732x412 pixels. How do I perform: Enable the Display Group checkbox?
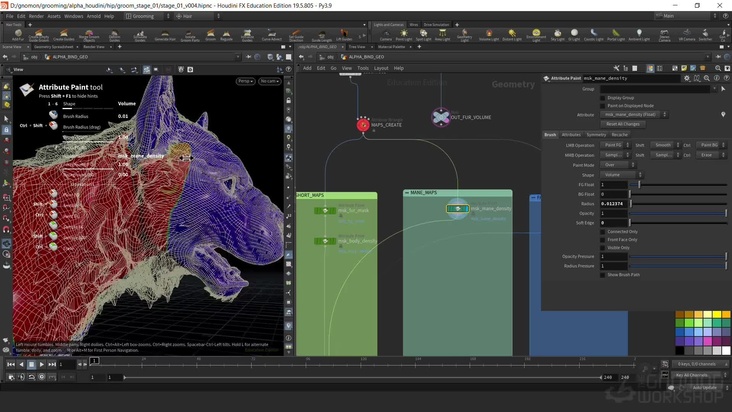pos(603,97)
